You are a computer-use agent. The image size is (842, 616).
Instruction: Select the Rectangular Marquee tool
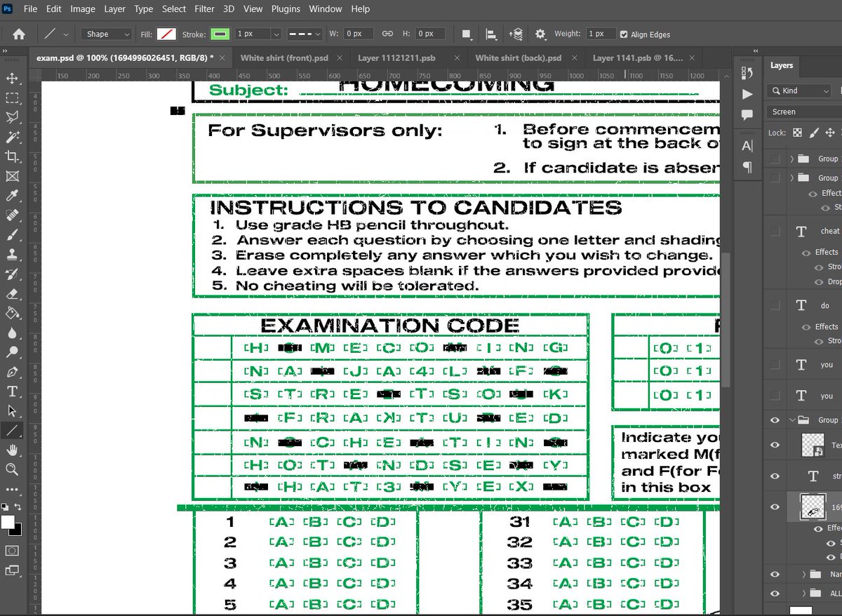tap(12, 98)
